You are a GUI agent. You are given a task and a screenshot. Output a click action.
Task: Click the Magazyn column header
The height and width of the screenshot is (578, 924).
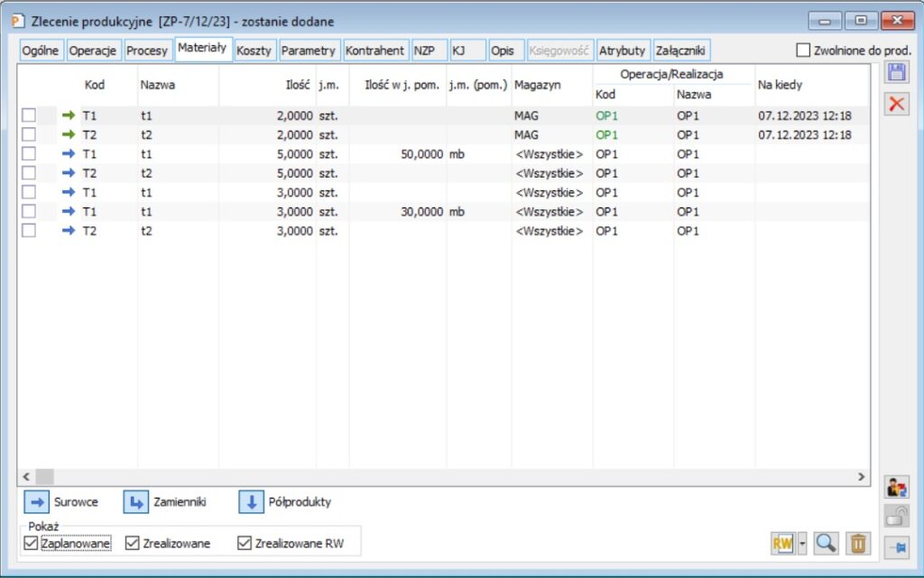click(538, 85)
